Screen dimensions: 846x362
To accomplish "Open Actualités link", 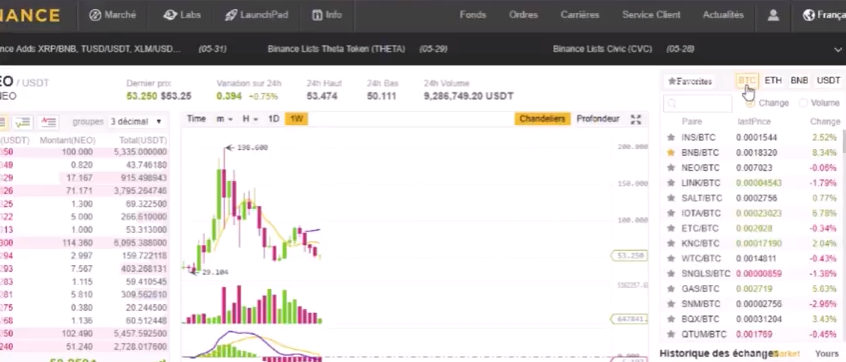I will [723, 15].
